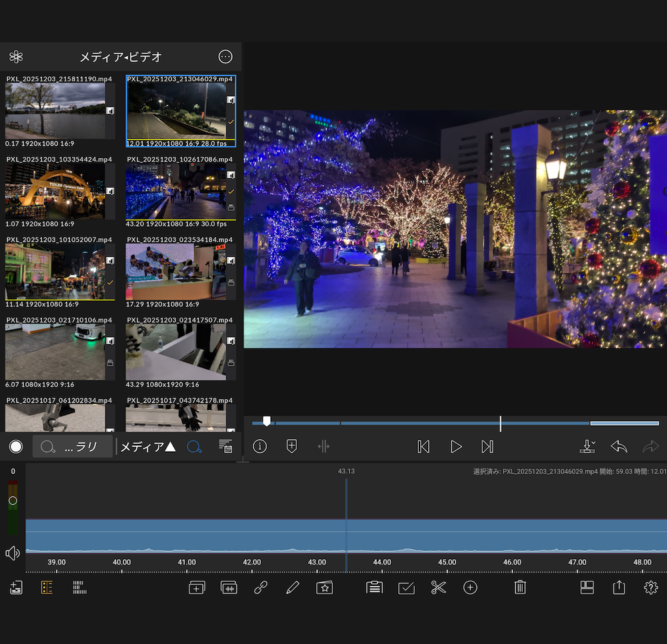
Task: Undo the last action
Action: [x=619, y=446]
